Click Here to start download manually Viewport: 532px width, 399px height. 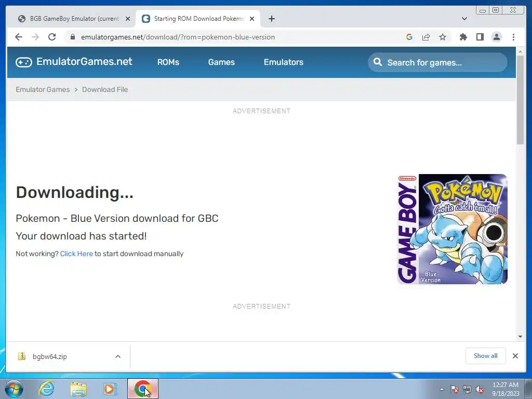[x=76, y=254]
